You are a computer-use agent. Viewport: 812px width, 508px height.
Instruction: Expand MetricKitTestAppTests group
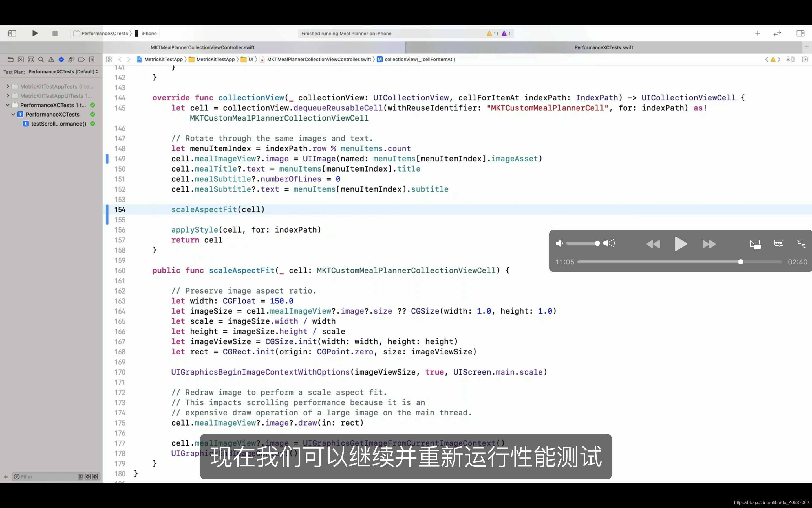(8, 86)
